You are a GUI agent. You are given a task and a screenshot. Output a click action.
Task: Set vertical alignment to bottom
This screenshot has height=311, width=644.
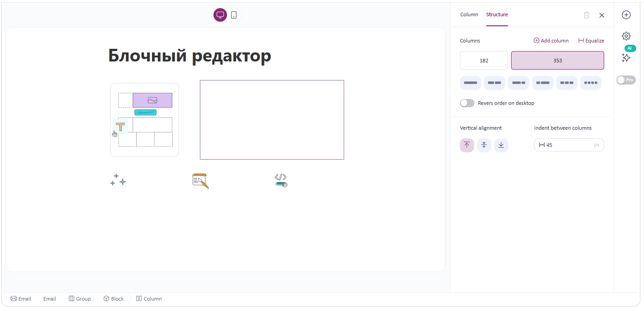pyautogui.click(x=501, y=145)
